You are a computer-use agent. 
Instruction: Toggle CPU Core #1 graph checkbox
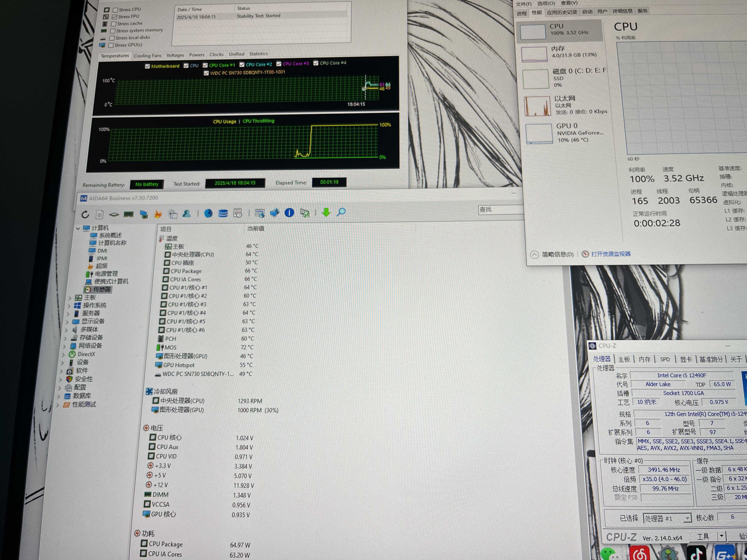[205, 65]
